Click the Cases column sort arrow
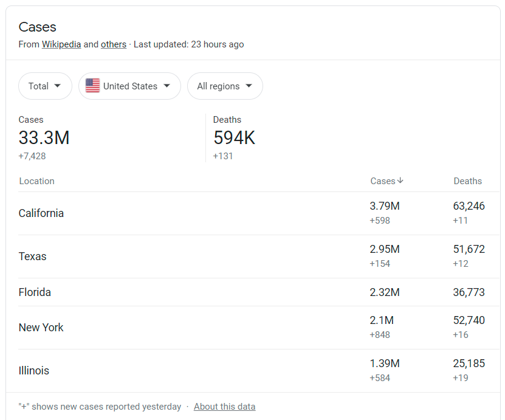505x420 pixels. 400,181
